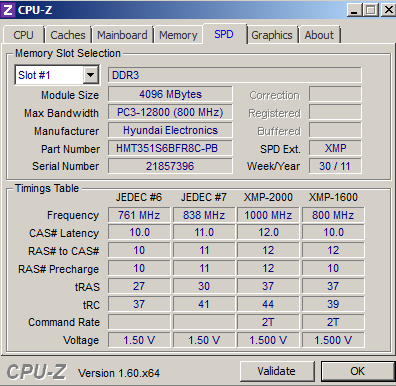The height and width of the screenshot is (386, 396).
Task: Click the JEDEC #7 column header
Action: point(204,197)
